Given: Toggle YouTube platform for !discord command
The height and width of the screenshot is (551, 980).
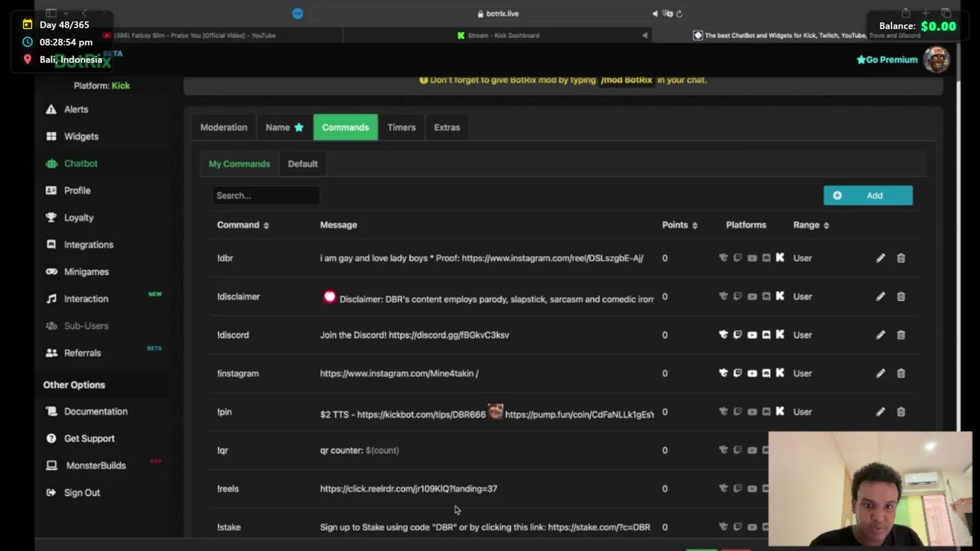Looking at the screenshot, I should tap(752, 334).
